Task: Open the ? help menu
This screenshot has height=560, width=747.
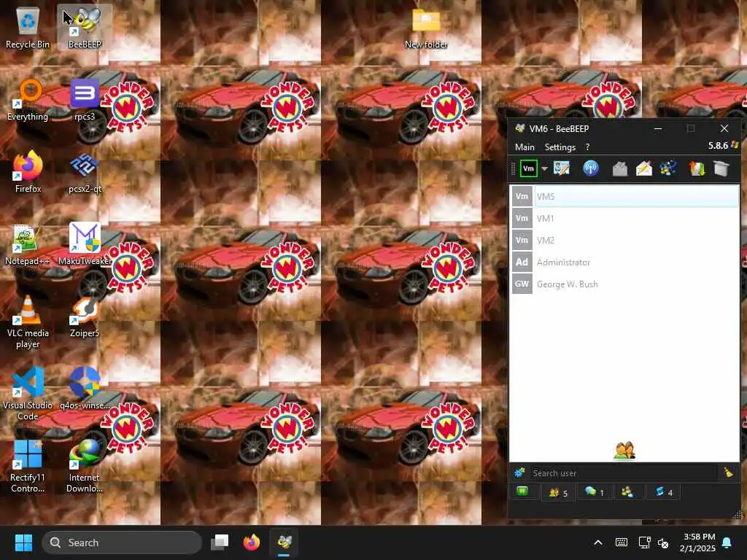Action: tap(587, 147)
